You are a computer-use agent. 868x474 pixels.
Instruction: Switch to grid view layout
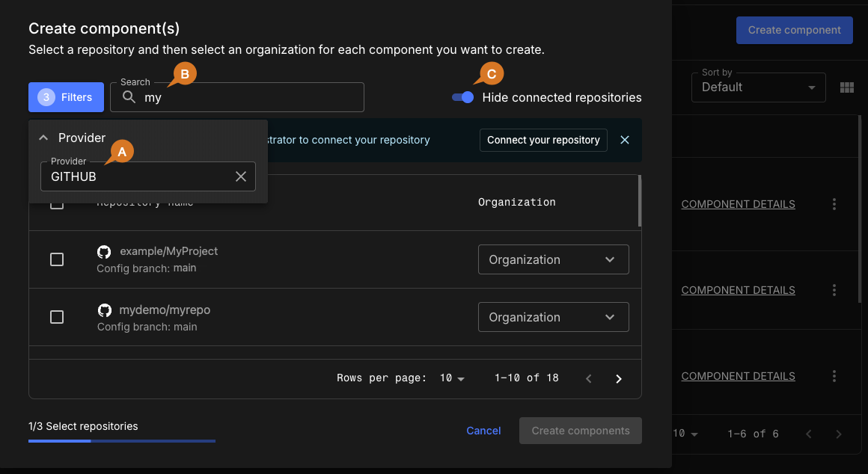(846, 87)
